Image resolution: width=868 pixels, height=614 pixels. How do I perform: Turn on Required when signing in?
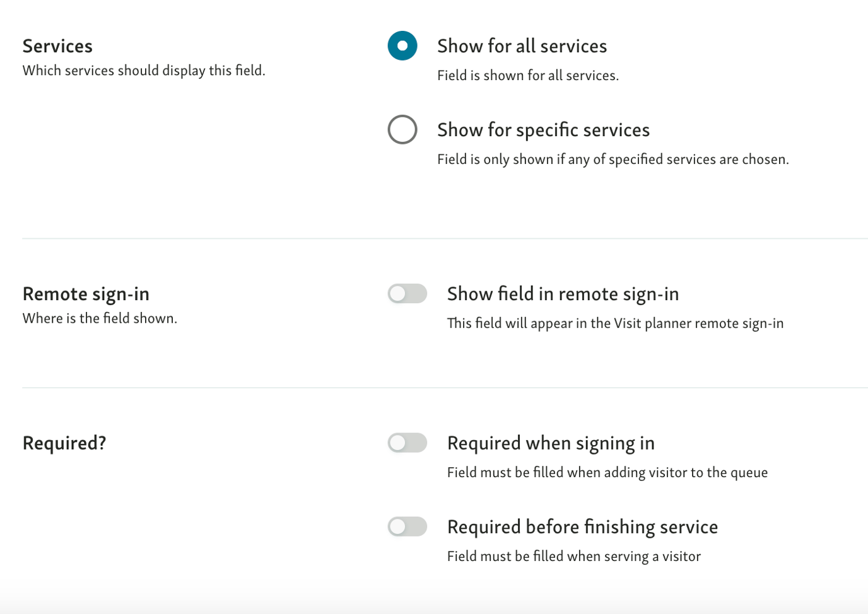tap(407, 443)
